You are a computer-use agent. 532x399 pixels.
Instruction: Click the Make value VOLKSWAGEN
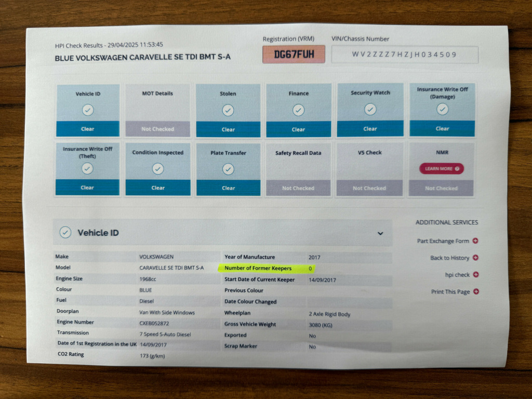156,257
